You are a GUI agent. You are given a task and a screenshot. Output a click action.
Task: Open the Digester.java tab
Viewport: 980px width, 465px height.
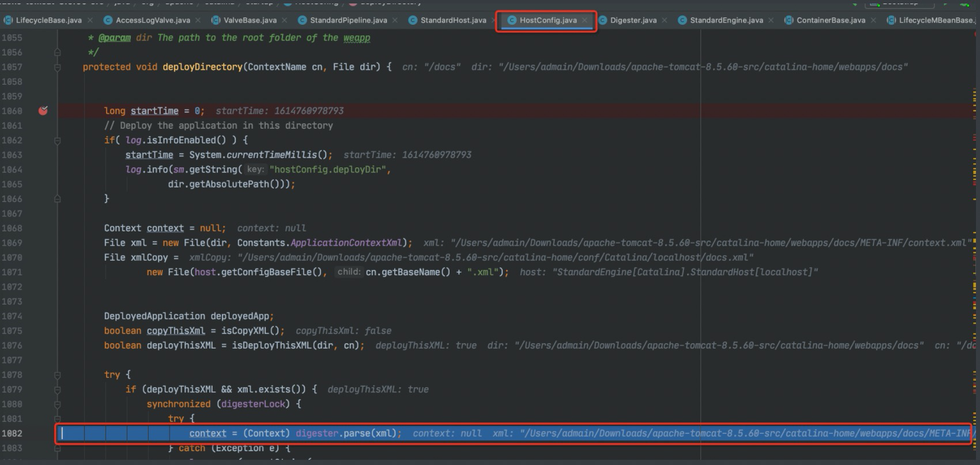tap(634, 20)
